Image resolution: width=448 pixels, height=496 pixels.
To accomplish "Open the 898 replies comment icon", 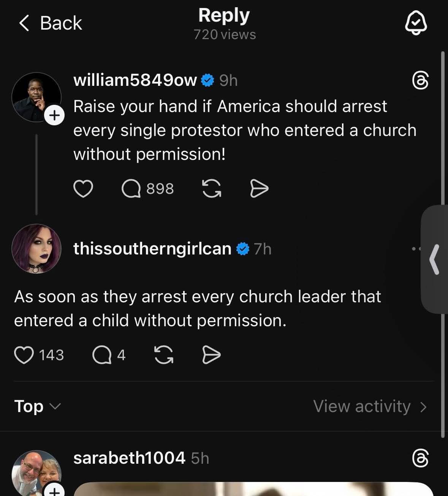I will pos(147,189).
